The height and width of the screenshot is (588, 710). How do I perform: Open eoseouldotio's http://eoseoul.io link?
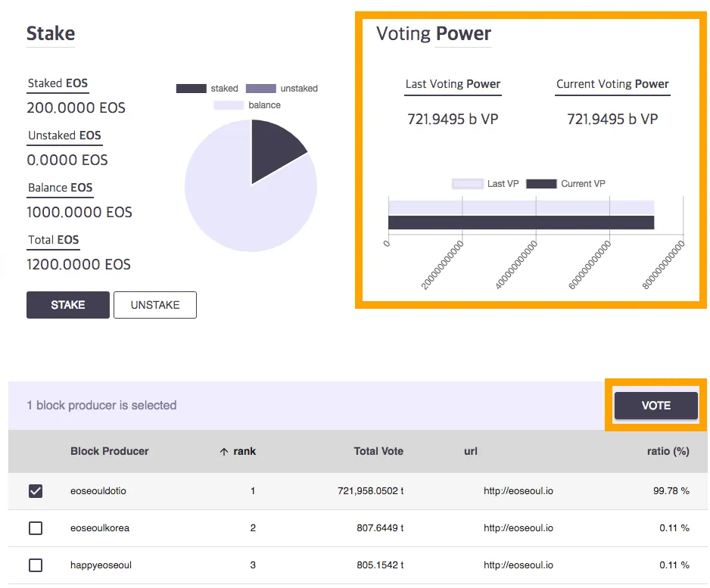(x=518, y=491)
